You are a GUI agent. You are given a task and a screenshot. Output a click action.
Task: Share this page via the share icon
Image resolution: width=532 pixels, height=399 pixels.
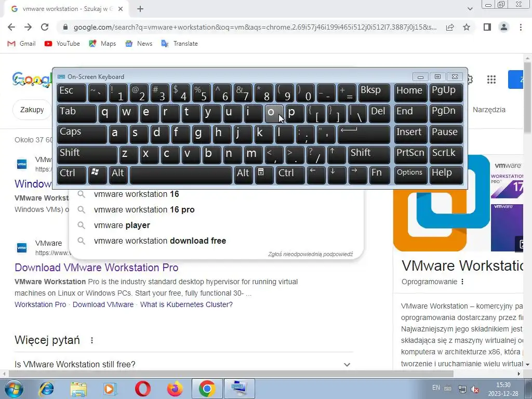[450, 27]
